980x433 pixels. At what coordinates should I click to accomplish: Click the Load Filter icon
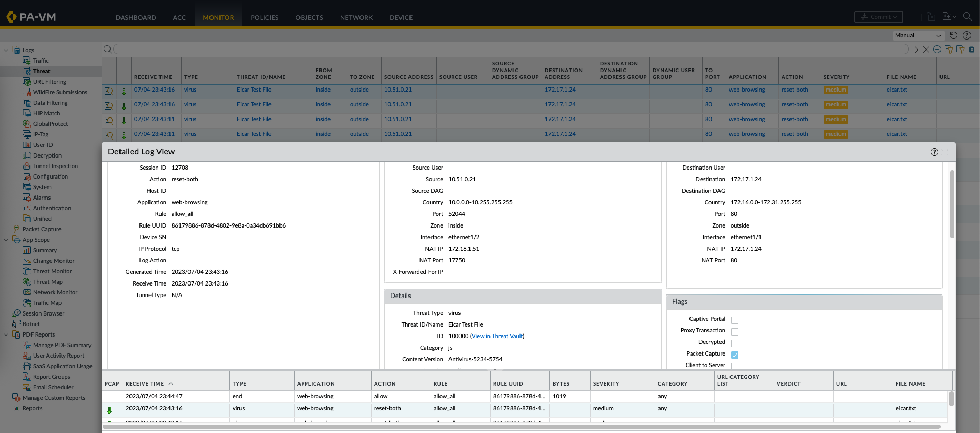coord(960,50)
